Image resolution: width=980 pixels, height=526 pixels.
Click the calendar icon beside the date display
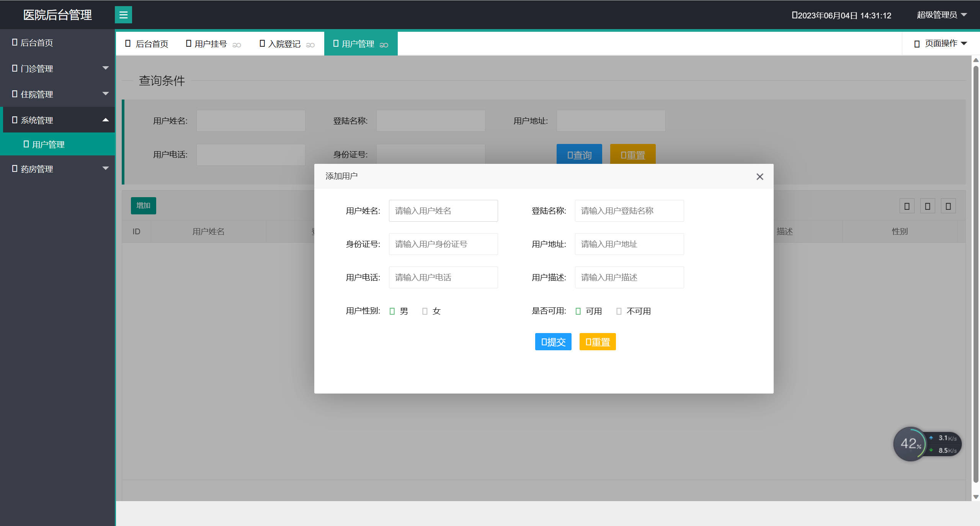[795, 15]
